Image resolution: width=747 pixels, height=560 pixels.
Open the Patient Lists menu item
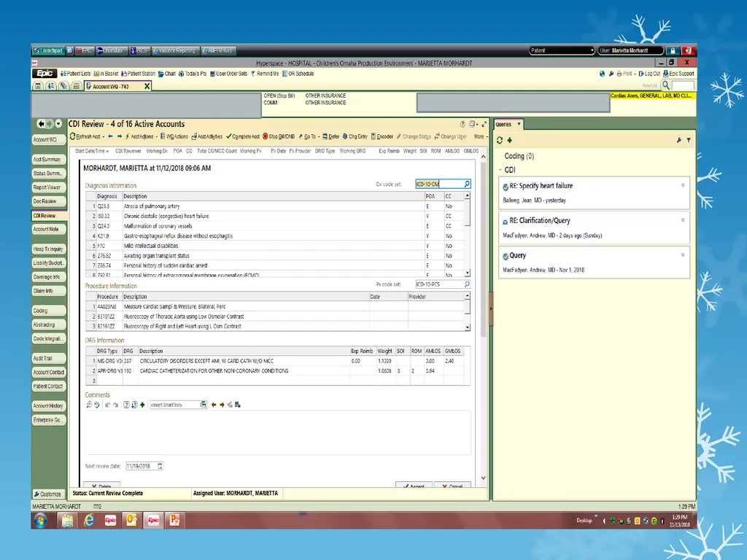click(x=76, y=74)
